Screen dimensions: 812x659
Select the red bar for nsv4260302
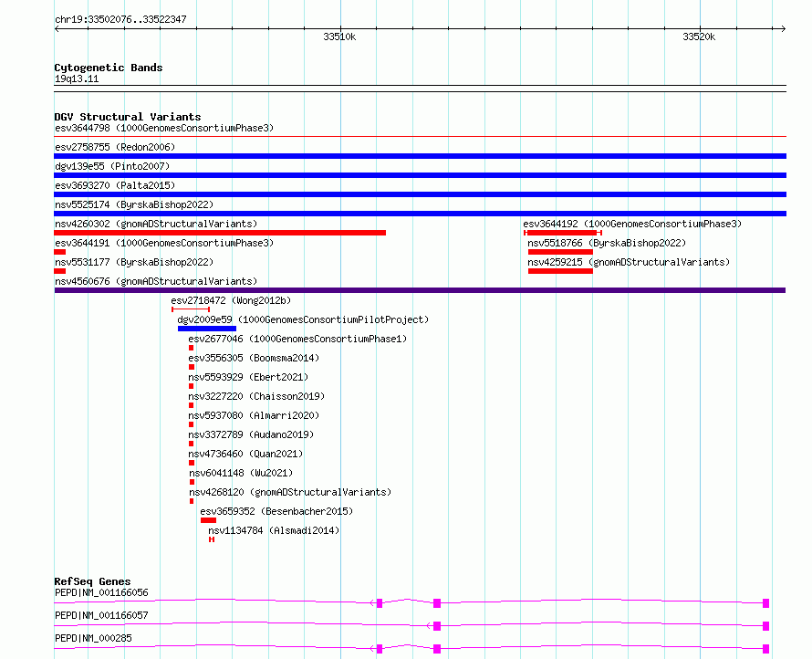tap(220, 233)
